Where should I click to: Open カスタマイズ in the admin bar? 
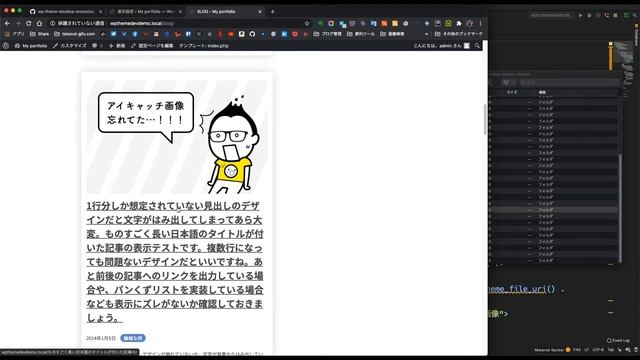(x=70, y=46)
